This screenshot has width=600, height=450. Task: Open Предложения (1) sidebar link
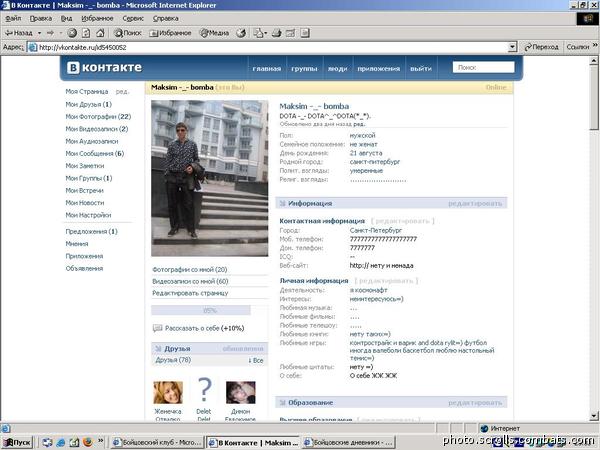pos(91,232)
